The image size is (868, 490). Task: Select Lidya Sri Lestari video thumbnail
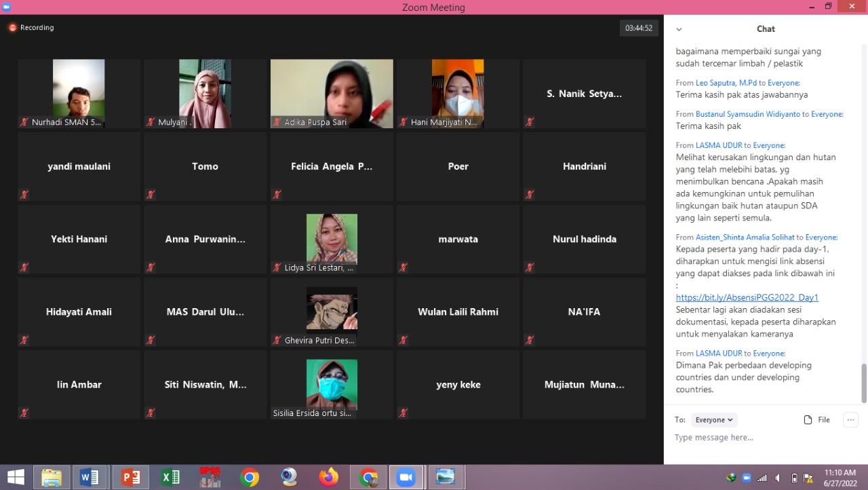coord(332,238)
